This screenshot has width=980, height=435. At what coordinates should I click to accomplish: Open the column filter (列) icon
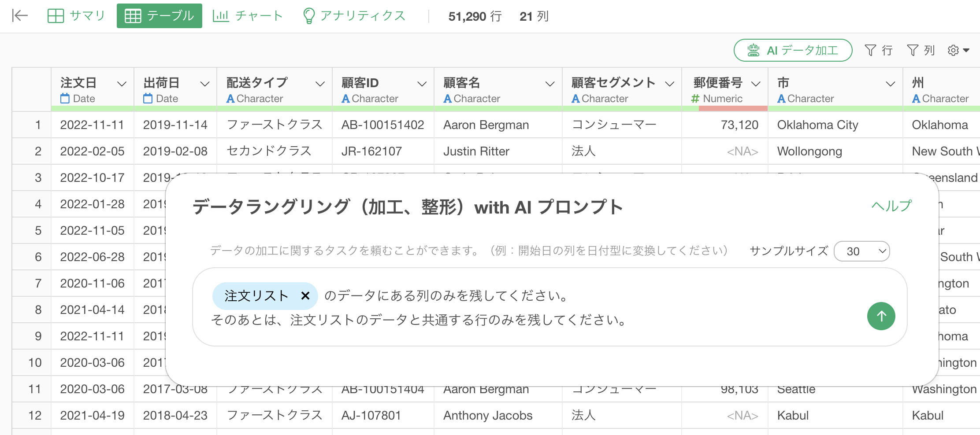921,51
